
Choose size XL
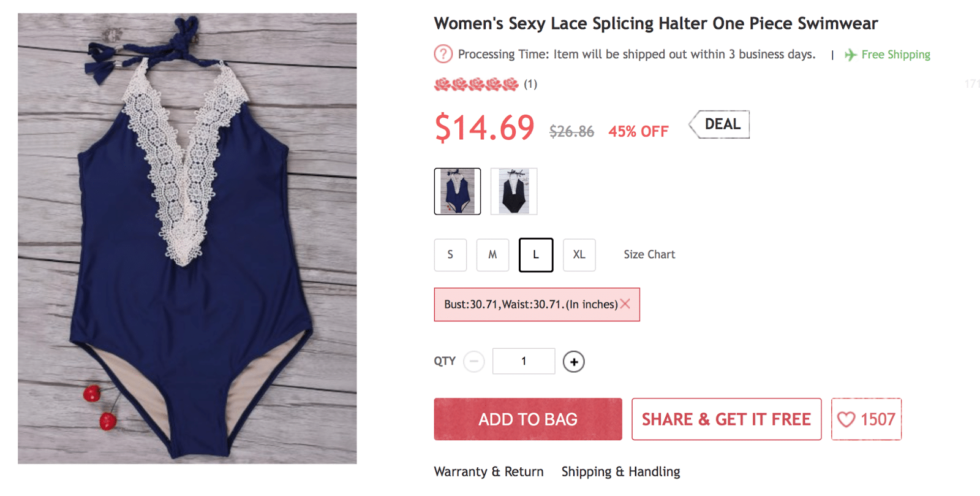579,254
